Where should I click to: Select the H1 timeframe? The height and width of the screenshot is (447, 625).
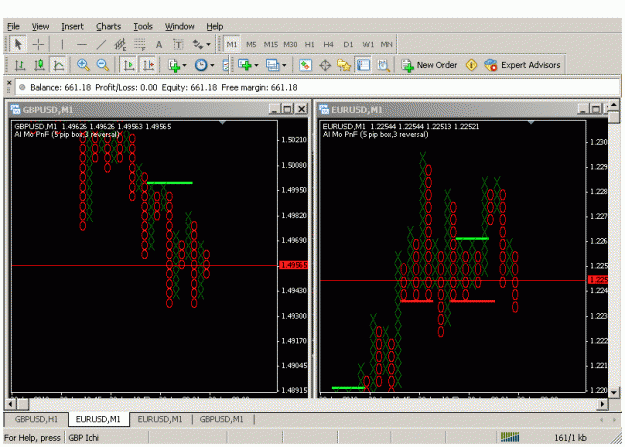[x=309, y=44]
